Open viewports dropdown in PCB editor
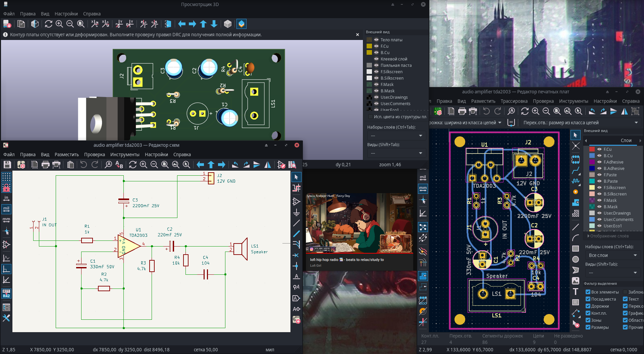The width and height of the screenshot is (644, 354). (x=613, y=272)
